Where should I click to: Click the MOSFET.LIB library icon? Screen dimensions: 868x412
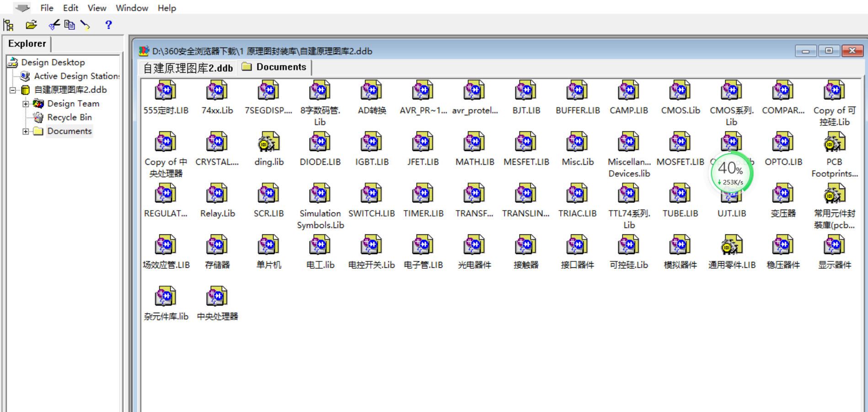point(680,142)
